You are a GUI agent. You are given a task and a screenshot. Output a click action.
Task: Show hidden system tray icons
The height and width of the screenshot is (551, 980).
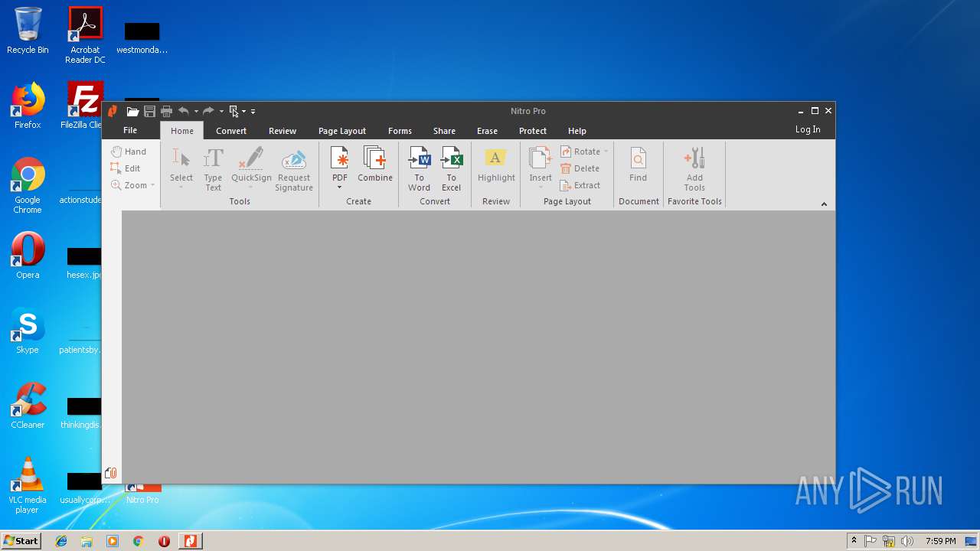coord(854,541)
